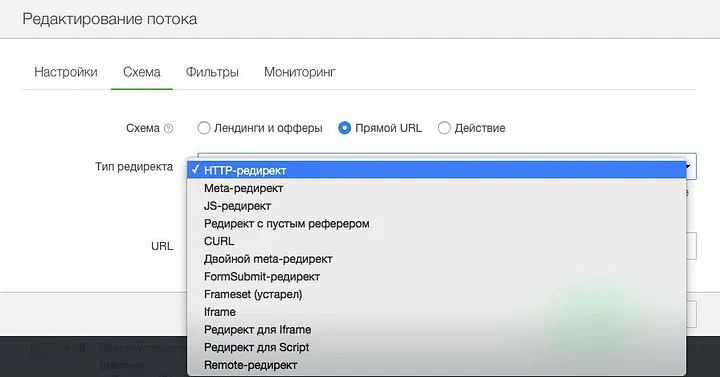Choose Frameset (устарел) option
The image size is (720, 377).
436,294
